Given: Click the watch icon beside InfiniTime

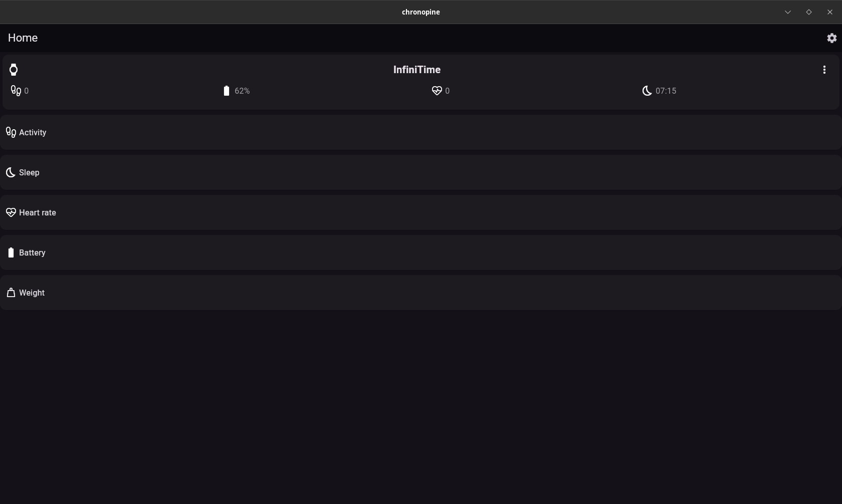Looking at the screenshot, I should point(14,70).
